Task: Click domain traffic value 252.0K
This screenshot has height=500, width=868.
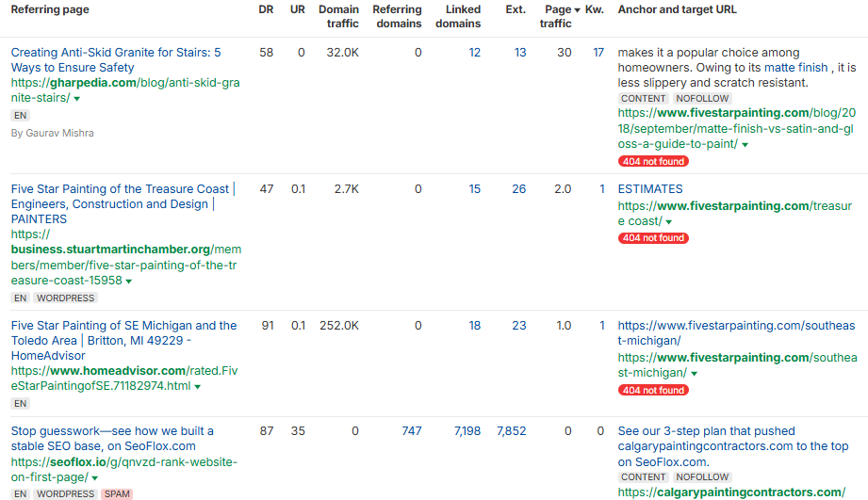Action: (338, 326)
